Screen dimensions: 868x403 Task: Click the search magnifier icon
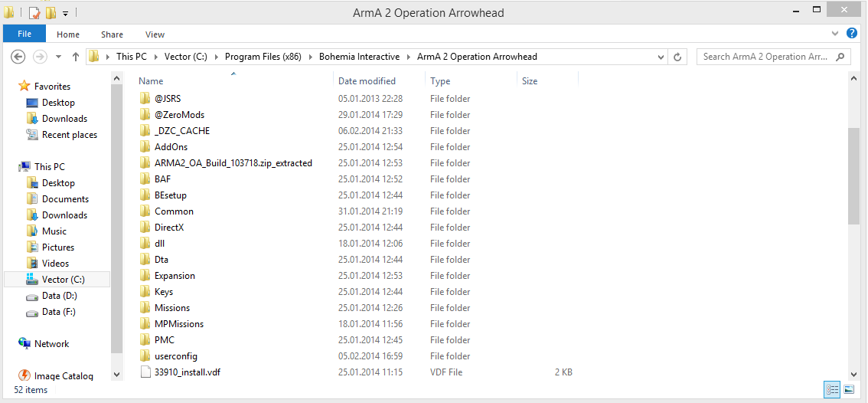point(840,57)
